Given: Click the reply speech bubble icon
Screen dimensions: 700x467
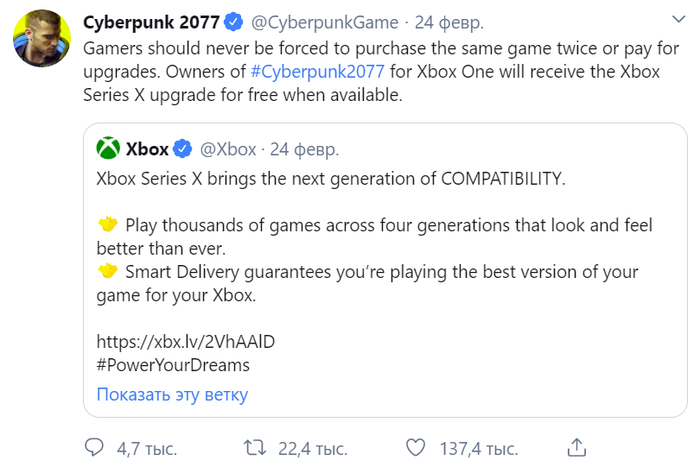Looking at the screenshot, I should 94,446.
